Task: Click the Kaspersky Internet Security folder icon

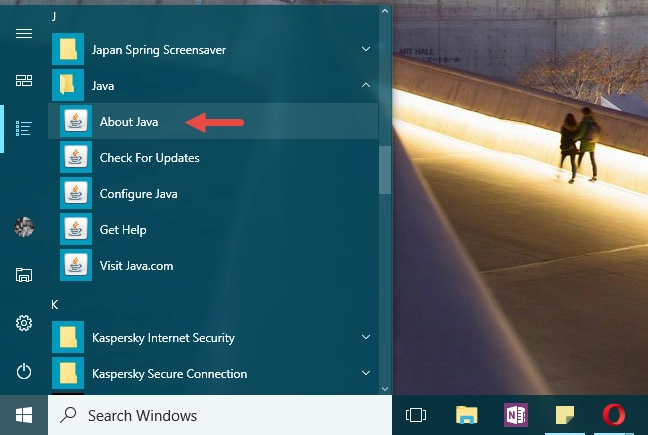Action: click(x=68, y=337)
